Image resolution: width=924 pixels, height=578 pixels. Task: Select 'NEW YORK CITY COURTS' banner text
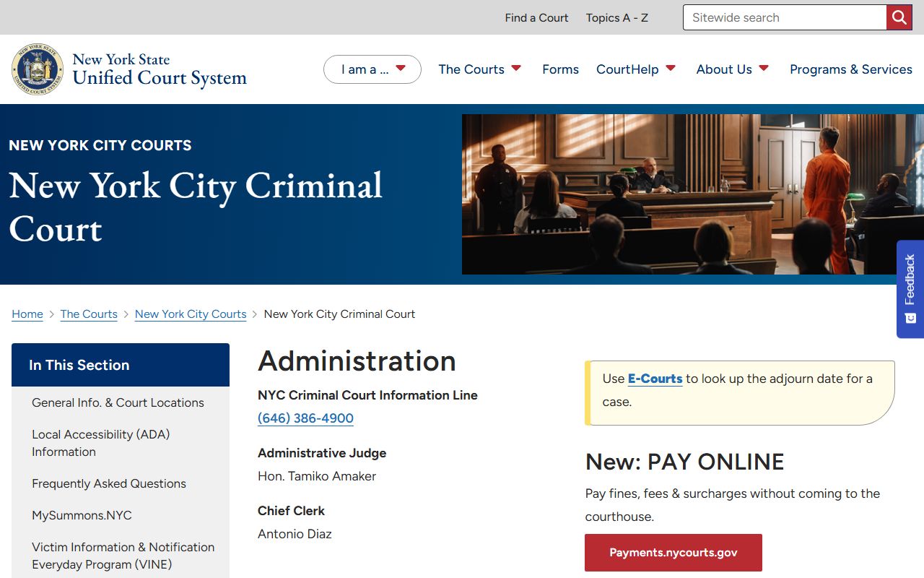(100, 145)
